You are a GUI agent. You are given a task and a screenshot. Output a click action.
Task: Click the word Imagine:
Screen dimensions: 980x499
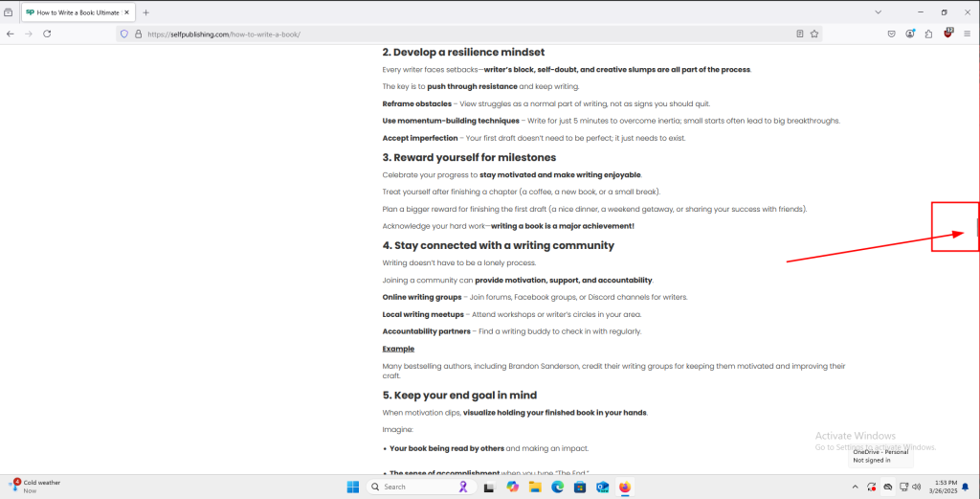(397, 430)
